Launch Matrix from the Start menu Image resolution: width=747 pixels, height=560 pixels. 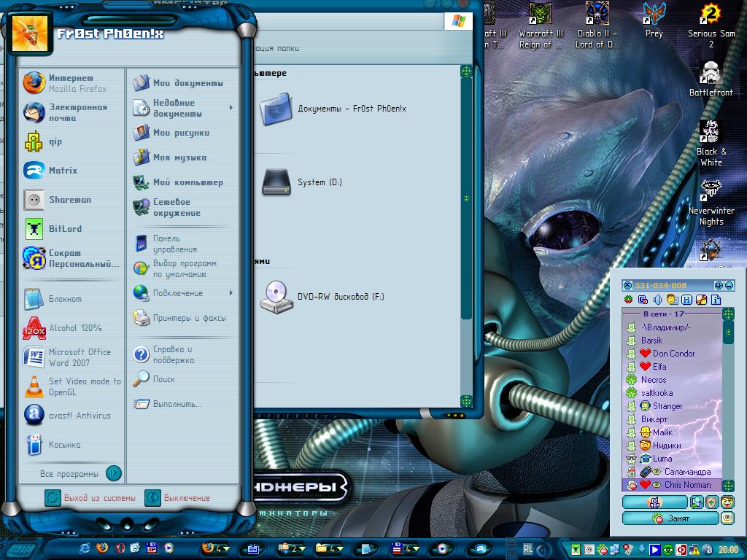click(x=71, y=170)
